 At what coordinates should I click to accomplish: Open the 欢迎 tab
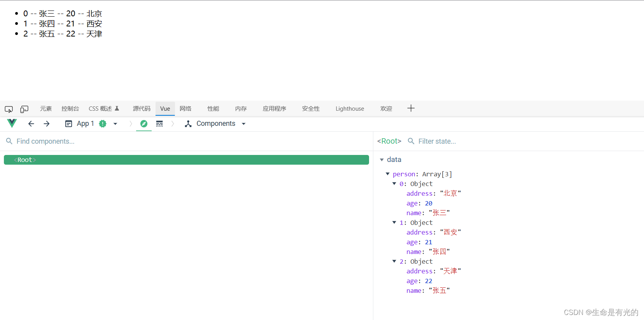coord(386,109)
